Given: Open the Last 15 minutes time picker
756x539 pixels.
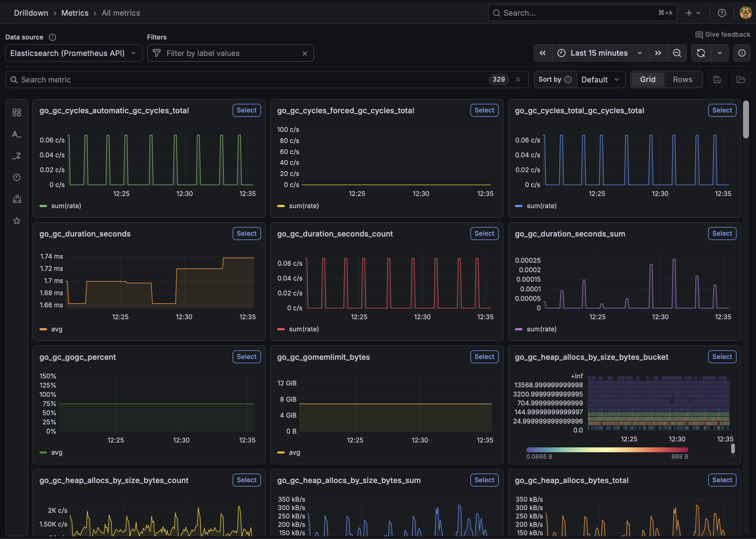Looking at the screenshot, I should 600,53.
